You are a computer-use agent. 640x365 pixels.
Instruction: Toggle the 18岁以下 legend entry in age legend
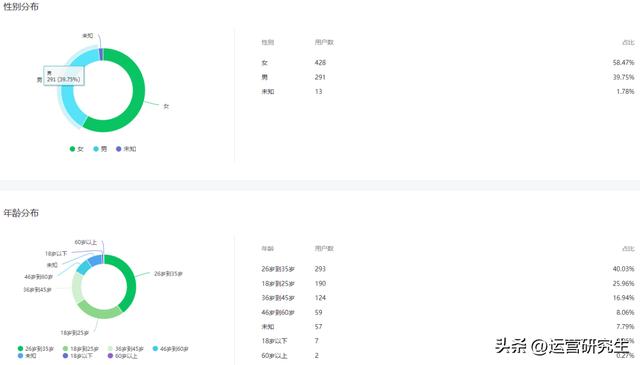[78, 356]
